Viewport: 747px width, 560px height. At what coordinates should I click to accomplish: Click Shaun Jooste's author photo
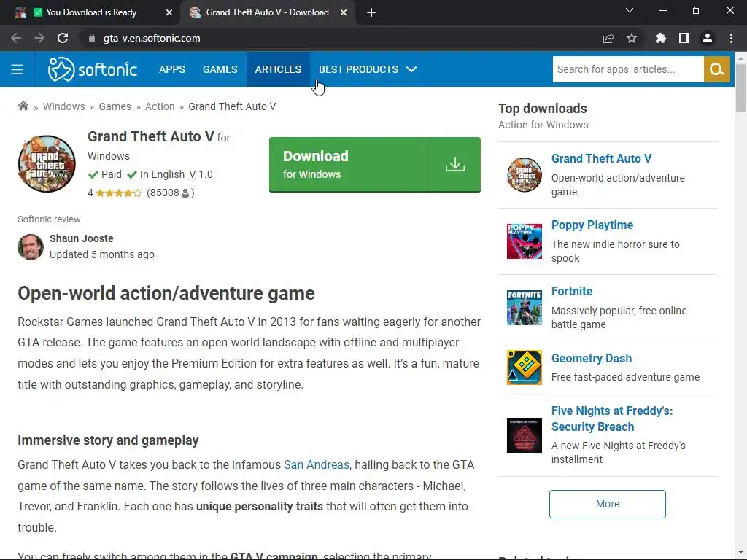[31, 246]
